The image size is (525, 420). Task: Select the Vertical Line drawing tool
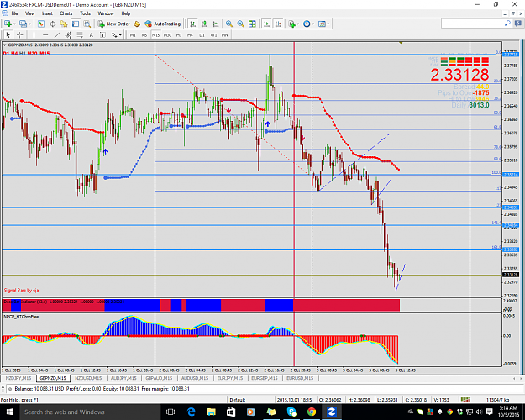(x=34, y=34)
